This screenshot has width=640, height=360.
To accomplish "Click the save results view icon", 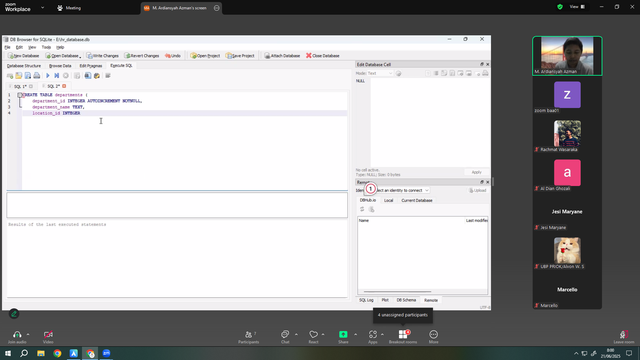I will click(x=77, y=76).
